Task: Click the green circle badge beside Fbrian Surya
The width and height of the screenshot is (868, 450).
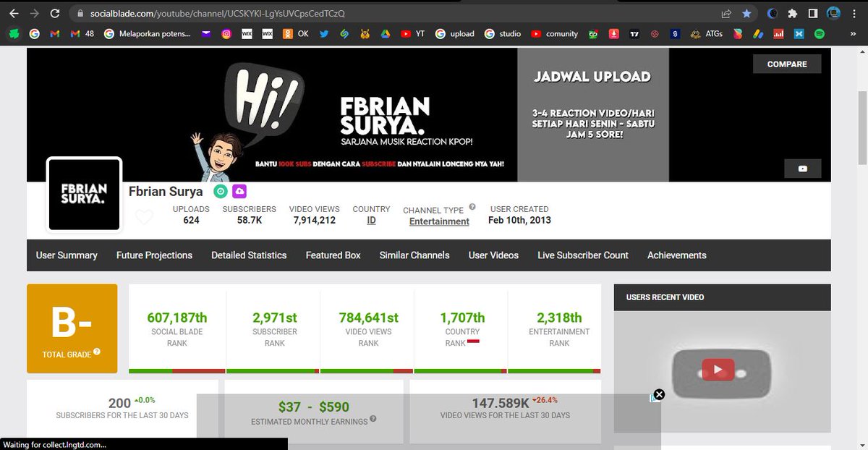Action: coord(219,192)
